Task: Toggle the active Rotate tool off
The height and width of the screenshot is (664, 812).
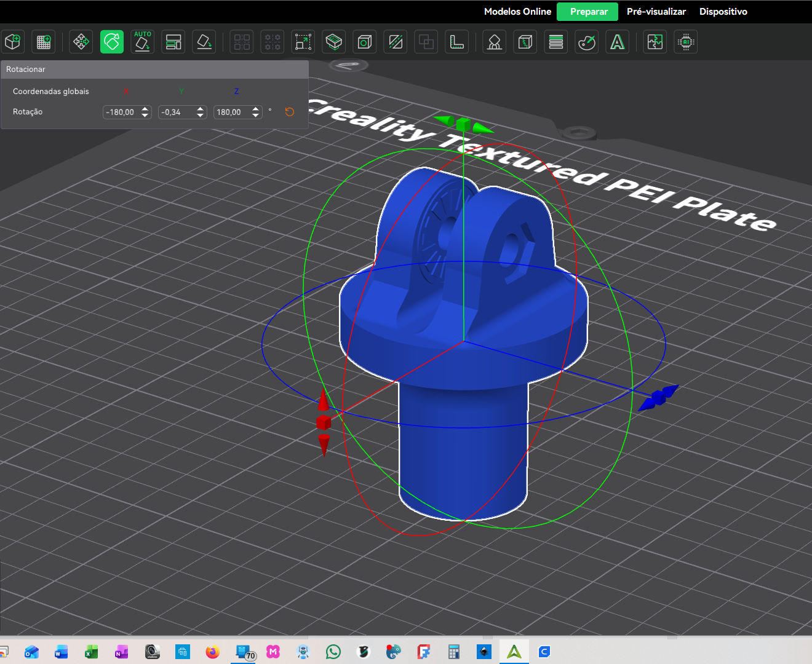Action: [112, 42]
